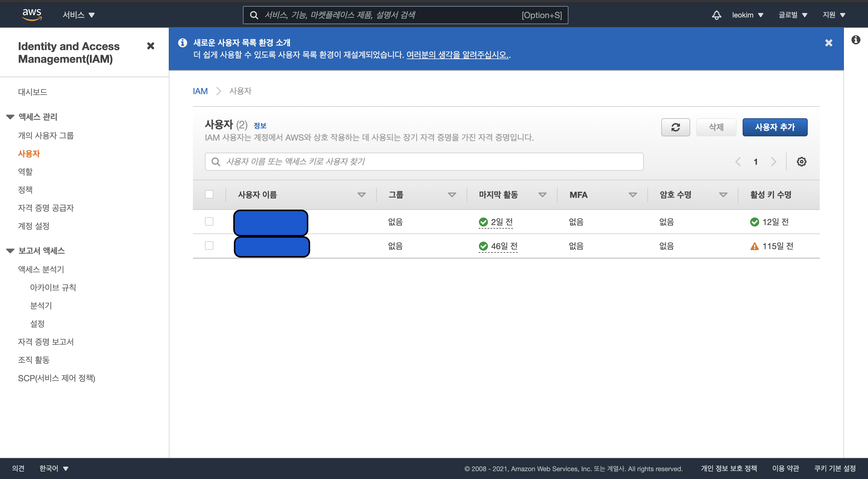Sort by 암호 수명 column arrow
Viewport: 868px width, 479px height.
click(x=723, y=195)
